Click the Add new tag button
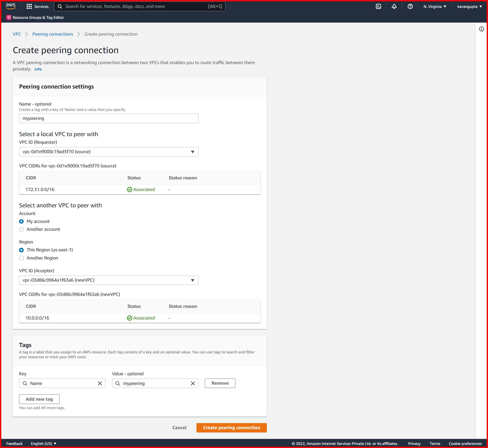This screenshot has height=448, width=488. tap(39, 399)
